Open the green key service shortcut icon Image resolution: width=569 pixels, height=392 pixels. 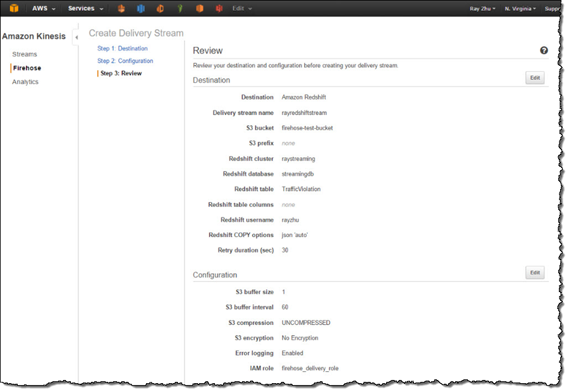pyautogui.click(x=180, y=8)
